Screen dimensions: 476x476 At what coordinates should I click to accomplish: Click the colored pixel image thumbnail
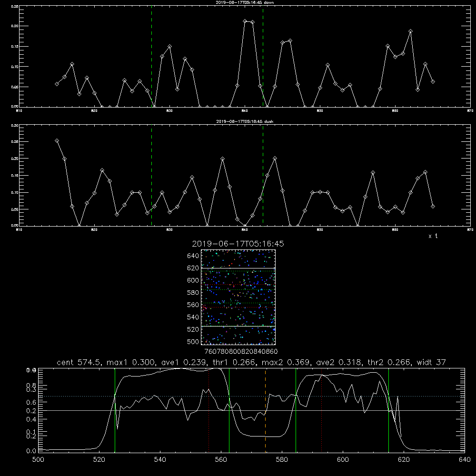pyautogui.click(x=238, y=297)
